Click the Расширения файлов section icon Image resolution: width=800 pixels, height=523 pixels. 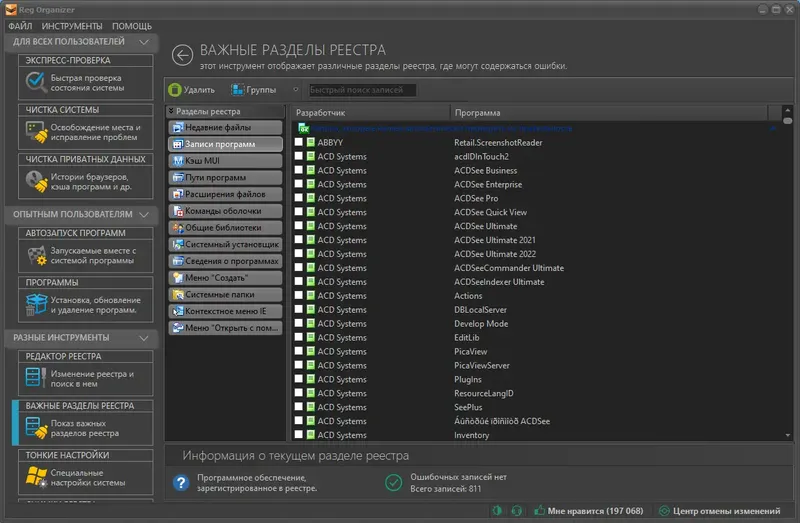[178, 194]
